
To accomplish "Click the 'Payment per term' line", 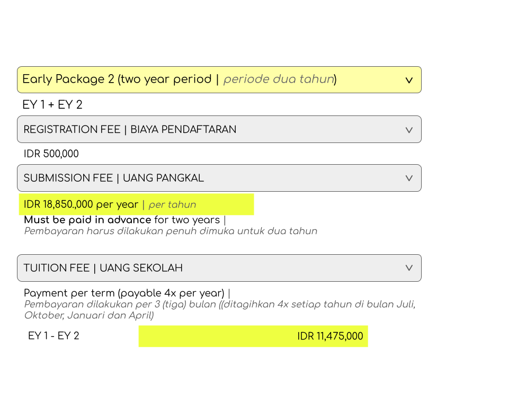I will tap(124, 293).
